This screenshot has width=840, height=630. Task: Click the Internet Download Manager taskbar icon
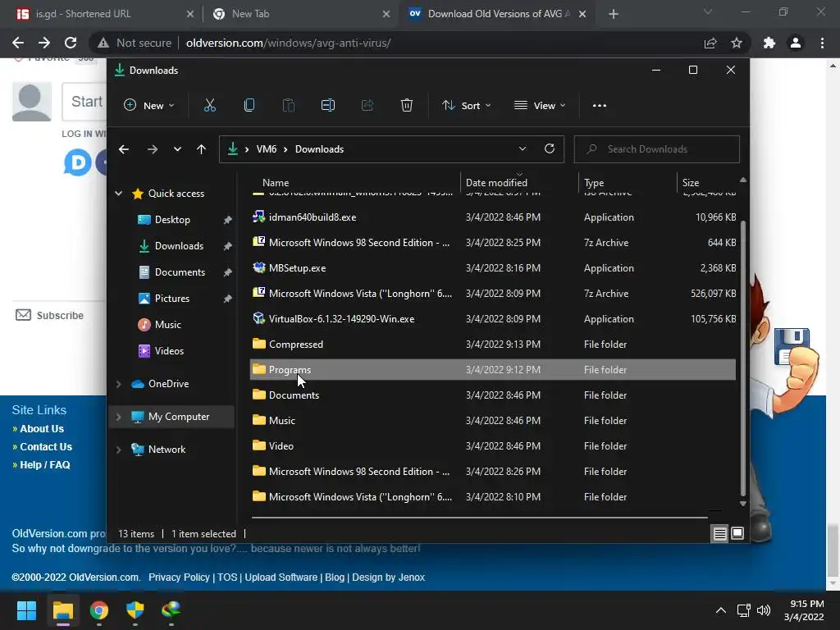pyautogui.click(x=171, y=610)
